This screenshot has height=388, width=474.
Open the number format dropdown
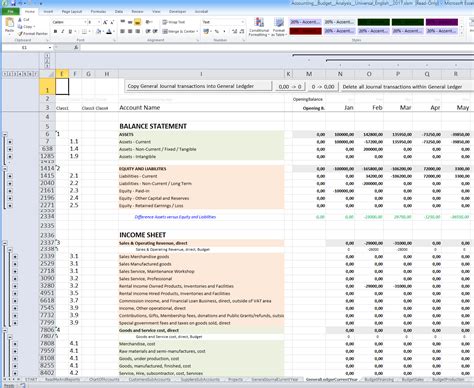pos(243,22)
